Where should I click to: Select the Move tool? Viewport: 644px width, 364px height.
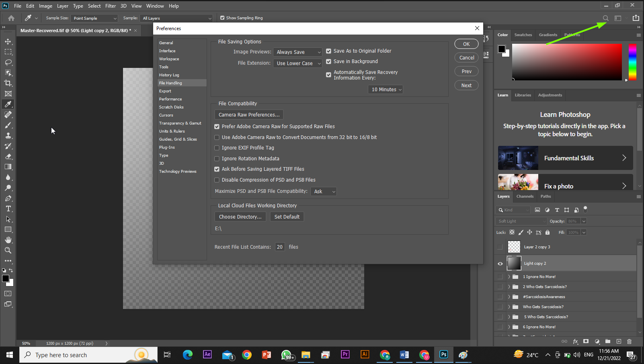(x=8, y=41)
